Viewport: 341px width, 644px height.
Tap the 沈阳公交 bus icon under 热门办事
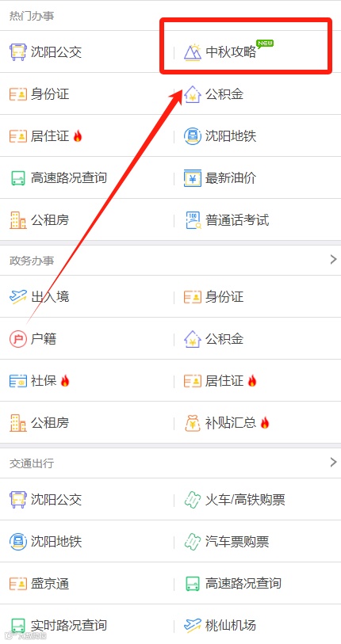coord(17,52)
